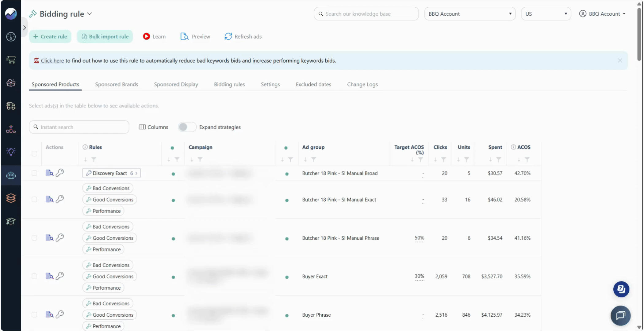Check the Buyer Exact row checkbox
Image resolution: width=644 pixels, height=331 pixels.
pyautogui.click(x=34, y=276)
